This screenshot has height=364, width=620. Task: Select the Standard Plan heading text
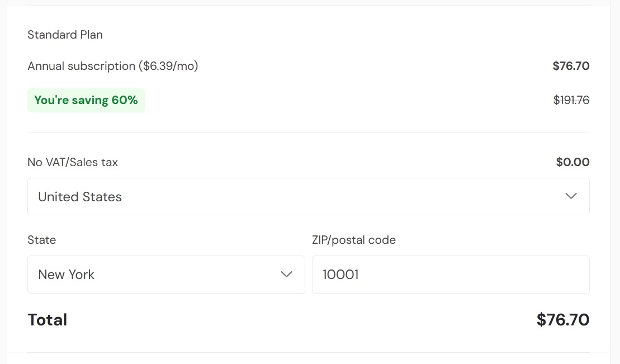[65, 35]
